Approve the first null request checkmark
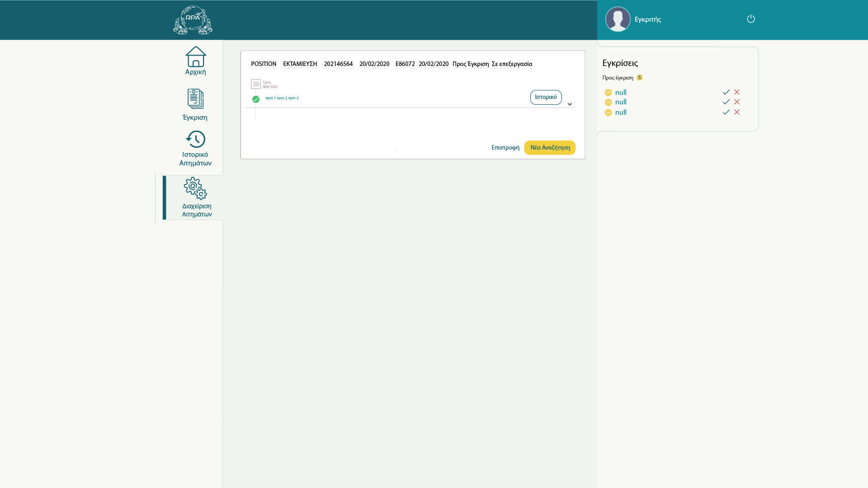Image resolution: width=868 pixels, height=488 pixels. coord(726,92)
